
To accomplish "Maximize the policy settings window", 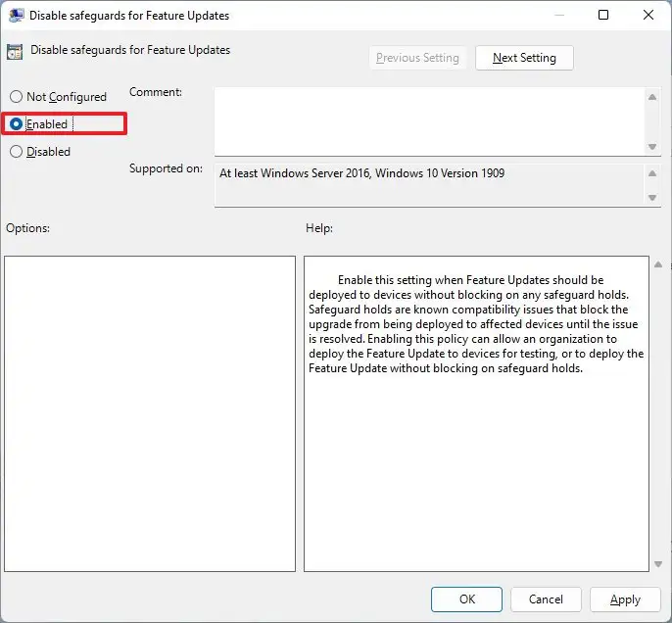I will click(x=603, y=16).
